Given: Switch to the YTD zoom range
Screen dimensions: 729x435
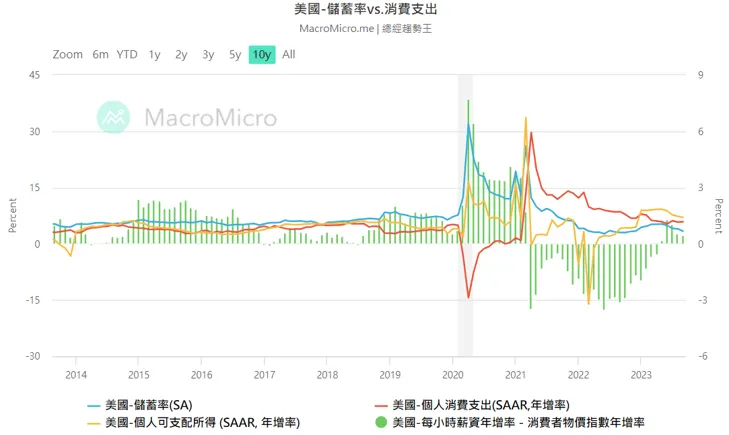Looking at the screenshot, I should click(x=127, y=55).
